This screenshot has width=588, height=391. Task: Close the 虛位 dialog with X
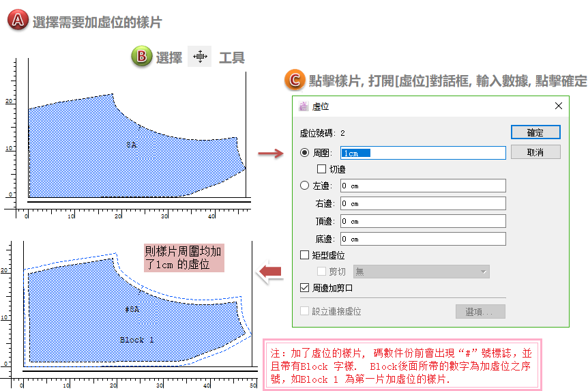(x=559, y=106)
